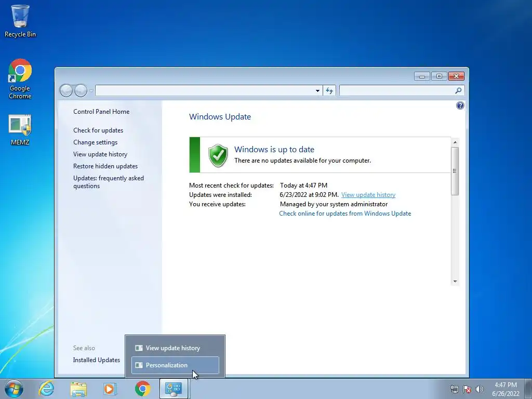Select the Google Chrome desktop shortcut
Image resolution: width=532 pixels, height=399 pixels.
click(20, 79)
